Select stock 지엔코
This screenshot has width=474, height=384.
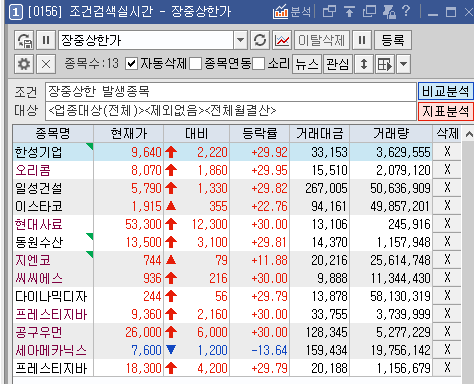[x=33, y=260]
